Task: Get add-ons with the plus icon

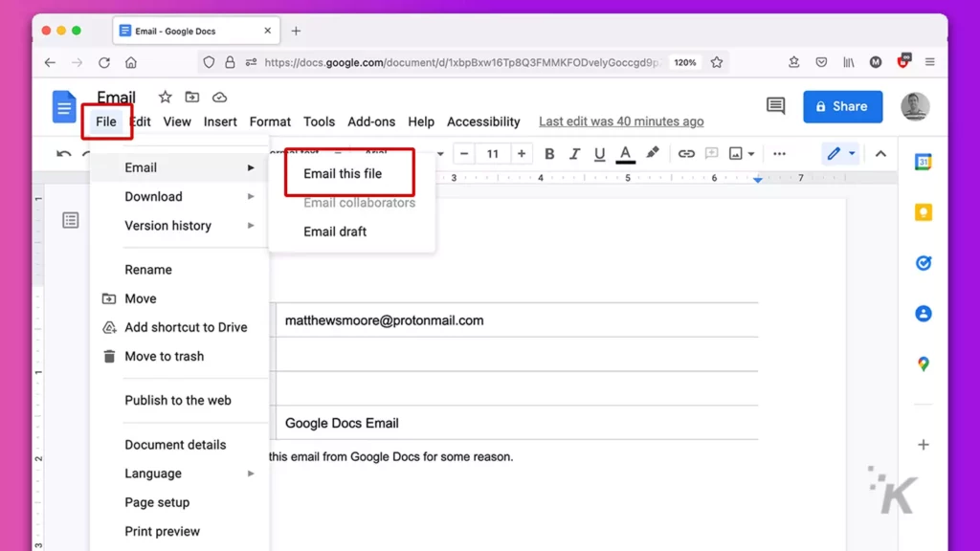Action: pos(924,445)
